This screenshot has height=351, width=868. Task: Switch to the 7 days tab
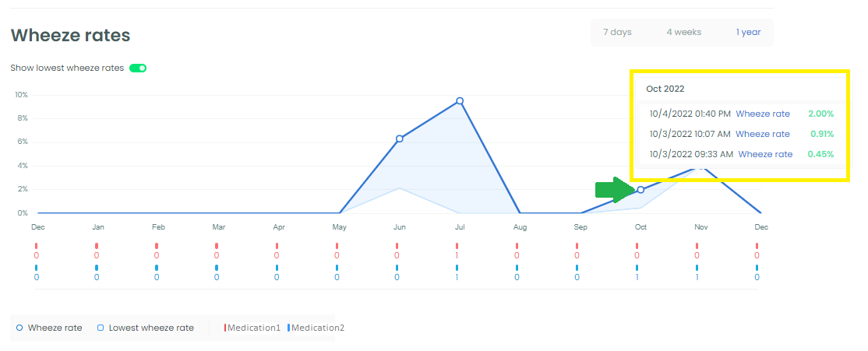617,32
